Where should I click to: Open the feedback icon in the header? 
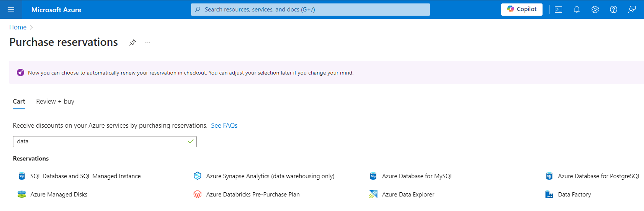pos(632,10)
